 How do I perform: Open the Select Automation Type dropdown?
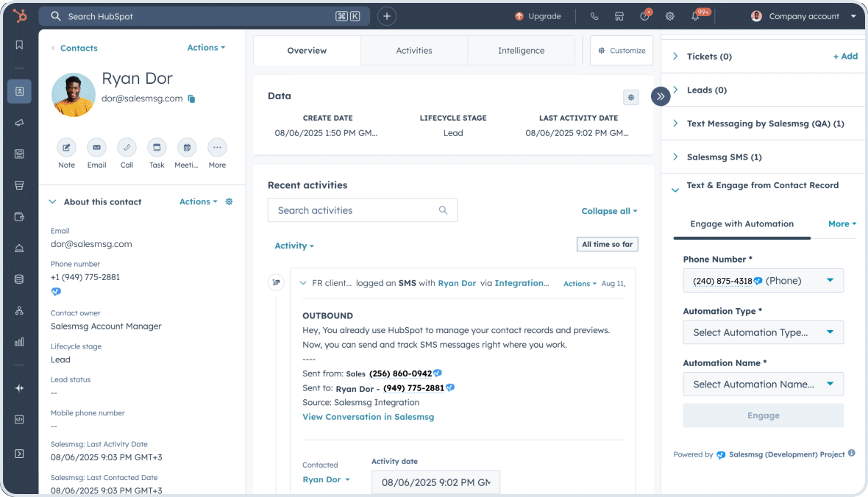763,332
